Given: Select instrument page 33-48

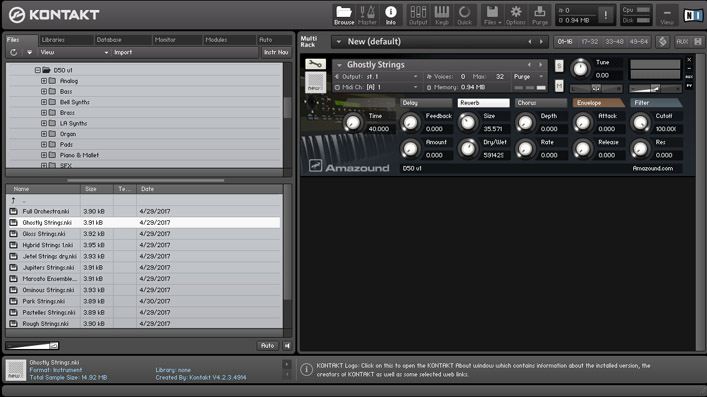Looking at the screenshot, I should (614, 42).
